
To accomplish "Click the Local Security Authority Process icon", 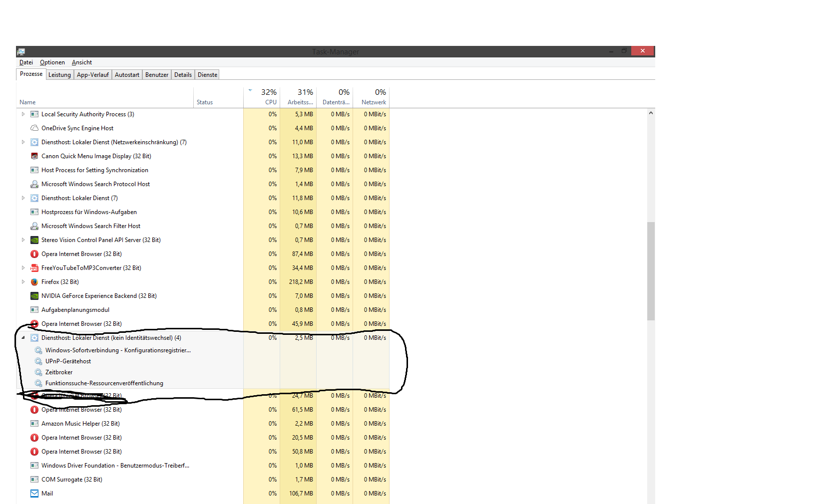I will (x=34, y=114).
